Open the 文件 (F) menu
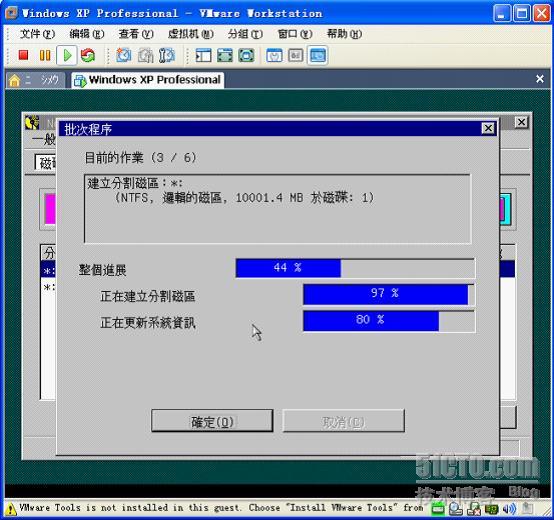The image size is (554, 520). [x=37, y=34]
